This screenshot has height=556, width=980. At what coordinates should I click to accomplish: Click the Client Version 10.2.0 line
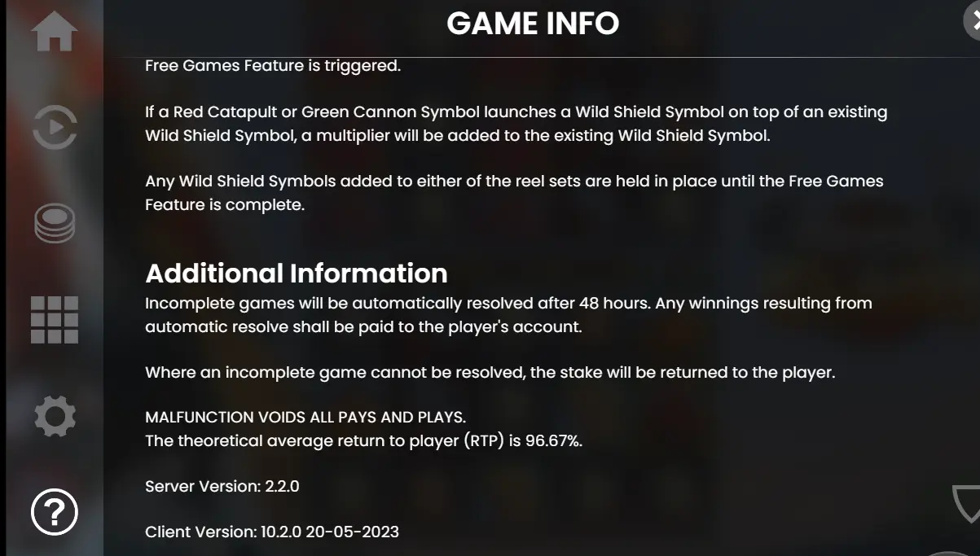pos(272,532)
